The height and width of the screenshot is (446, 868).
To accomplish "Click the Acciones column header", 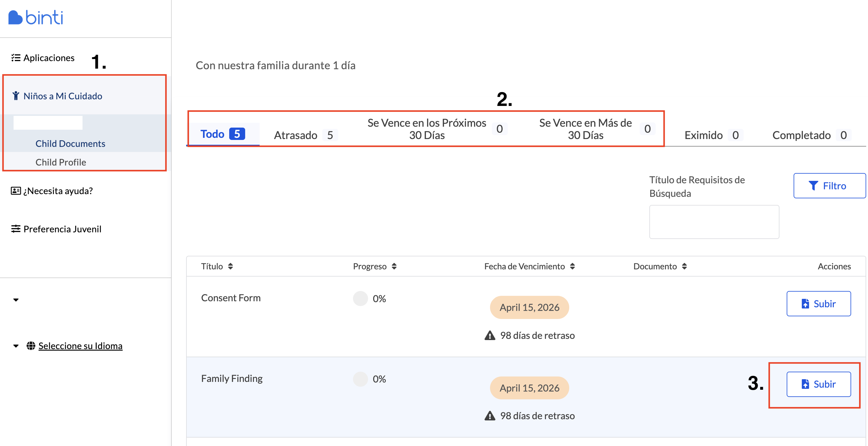I will (834, 266).
